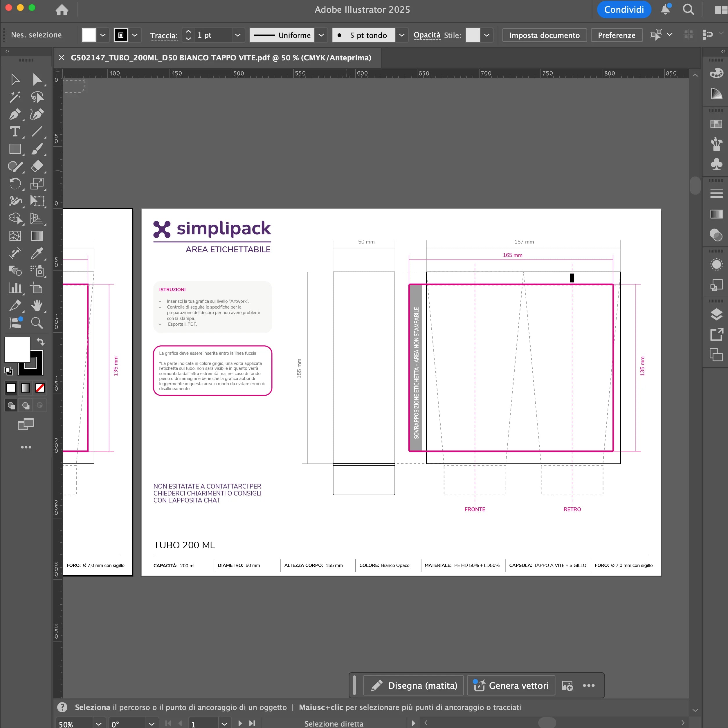
Task: Select the Zoom tool in the toolbar
Action: (x=37, y=323)
